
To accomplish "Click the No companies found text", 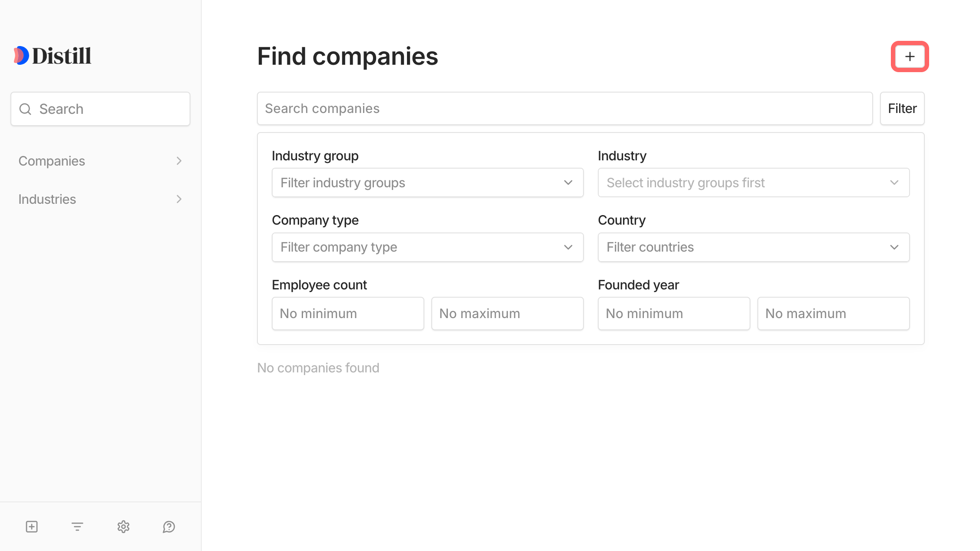I will pyautogui.click(x=318, y=367).
